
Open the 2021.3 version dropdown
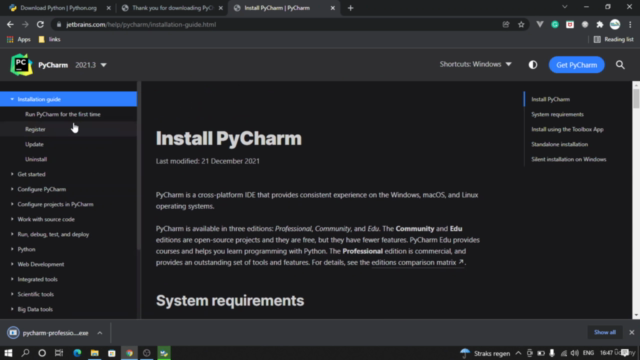91,65
